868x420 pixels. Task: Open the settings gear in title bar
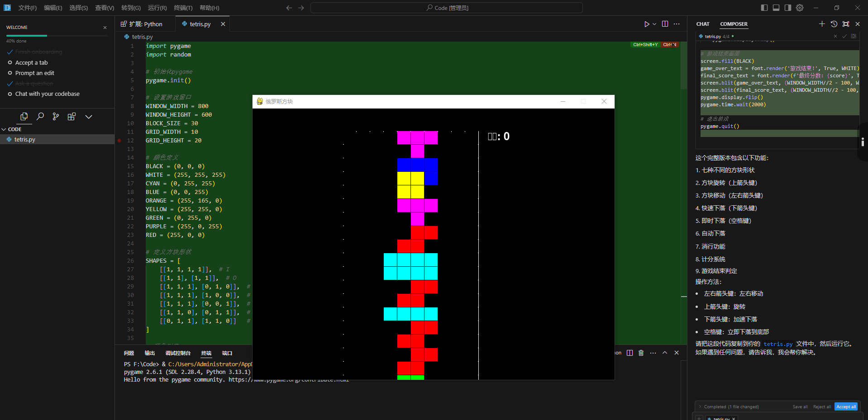click(x=800, y=8)
